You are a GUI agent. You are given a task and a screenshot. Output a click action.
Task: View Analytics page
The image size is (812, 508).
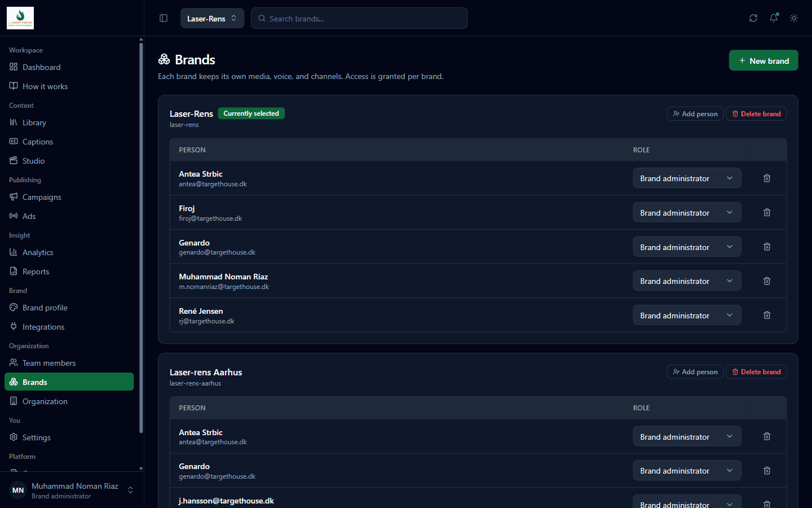pyautogui.click(x=69, y=252)
